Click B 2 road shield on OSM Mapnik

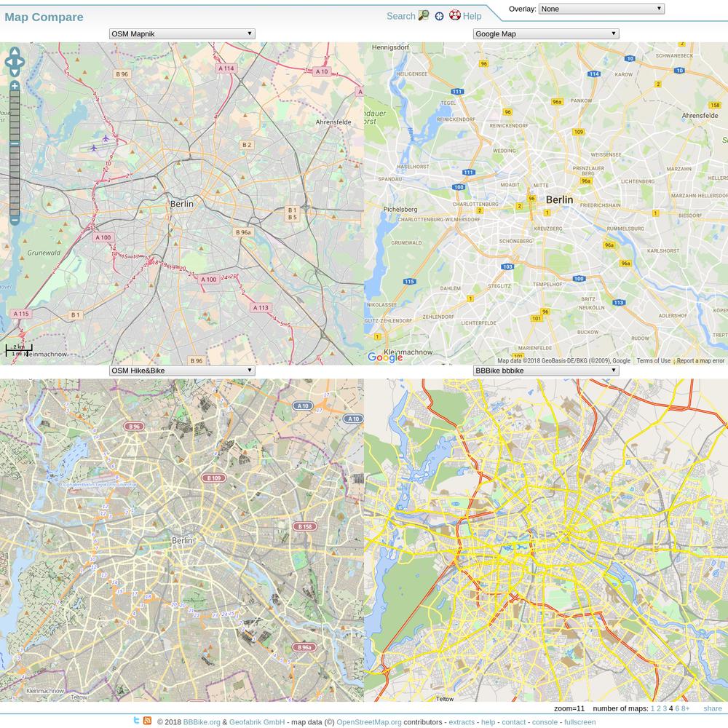coord(247,145)
